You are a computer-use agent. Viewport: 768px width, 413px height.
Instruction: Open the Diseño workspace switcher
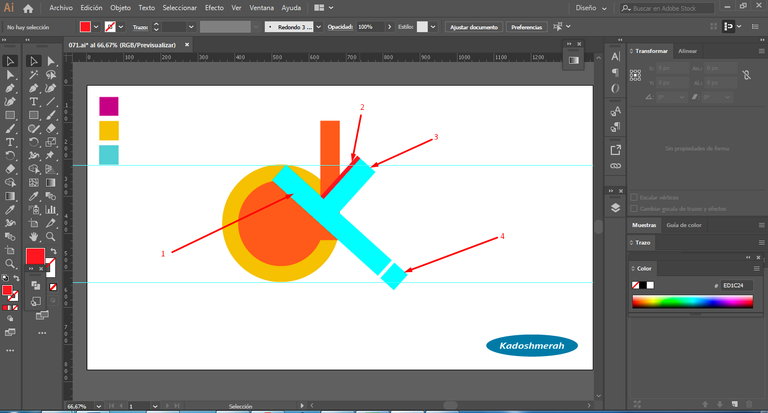[x=591, y=8]
